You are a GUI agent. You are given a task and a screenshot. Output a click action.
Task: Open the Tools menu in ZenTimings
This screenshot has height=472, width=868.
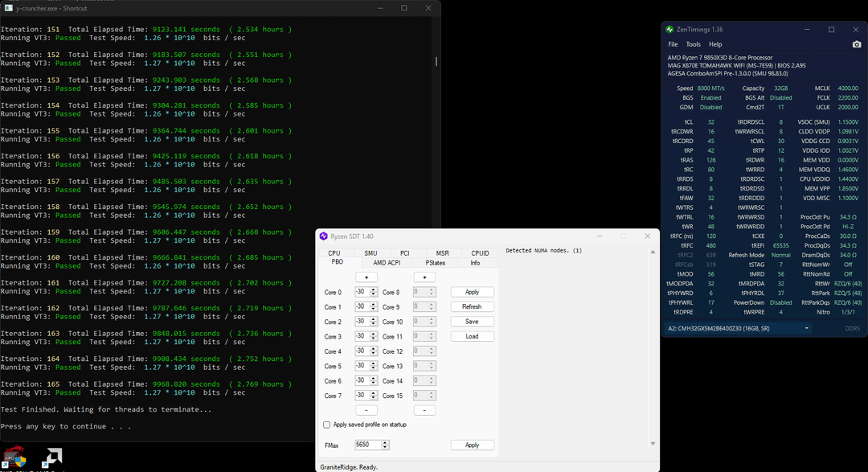(x=693, y=44)
